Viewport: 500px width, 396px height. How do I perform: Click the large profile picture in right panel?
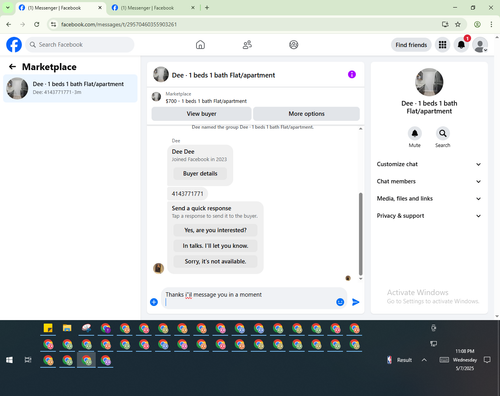pos(429,82)
